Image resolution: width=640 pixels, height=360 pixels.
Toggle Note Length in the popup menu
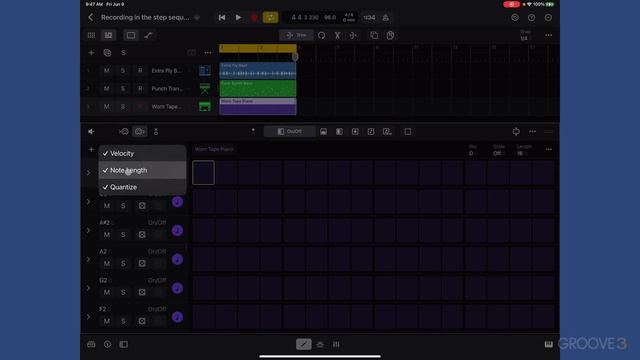click(142, 170)
